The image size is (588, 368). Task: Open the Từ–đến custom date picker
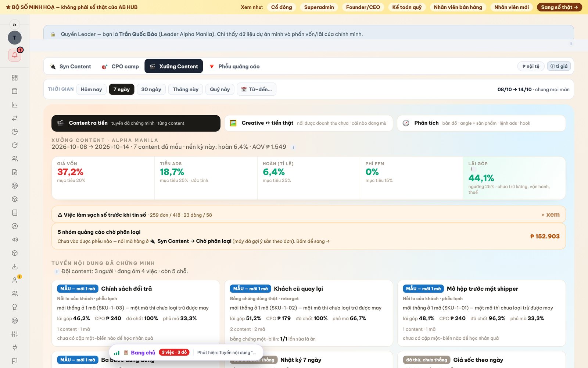coord(257,89)
